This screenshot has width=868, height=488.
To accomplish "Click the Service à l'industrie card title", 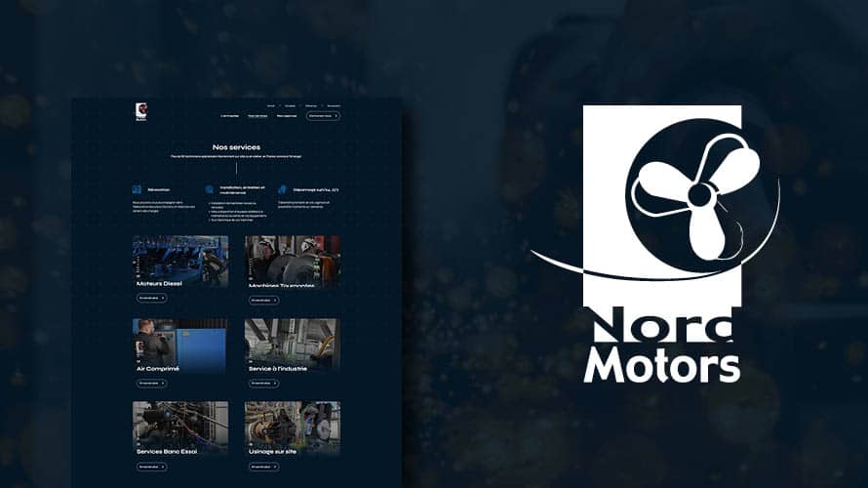I will click(278, 369).
